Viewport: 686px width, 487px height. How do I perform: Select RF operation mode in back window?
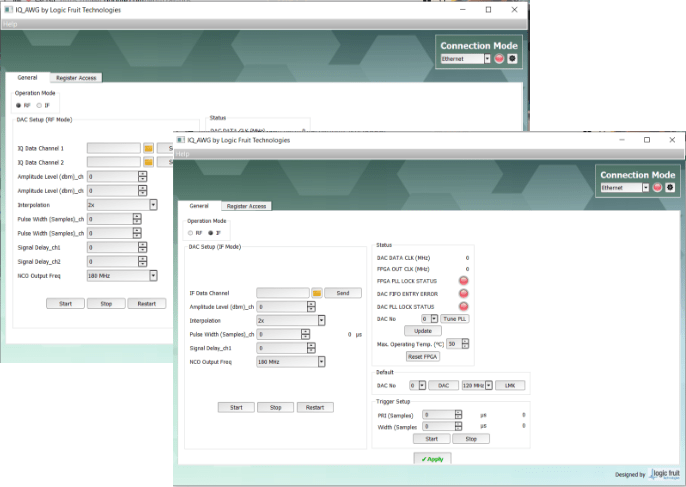click(x=18, y=105)
